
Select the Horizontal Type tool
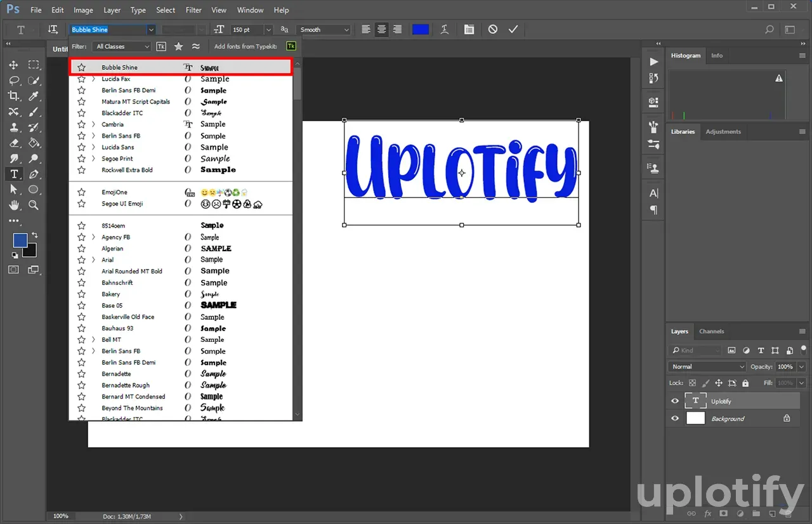[x=13, y=174]
